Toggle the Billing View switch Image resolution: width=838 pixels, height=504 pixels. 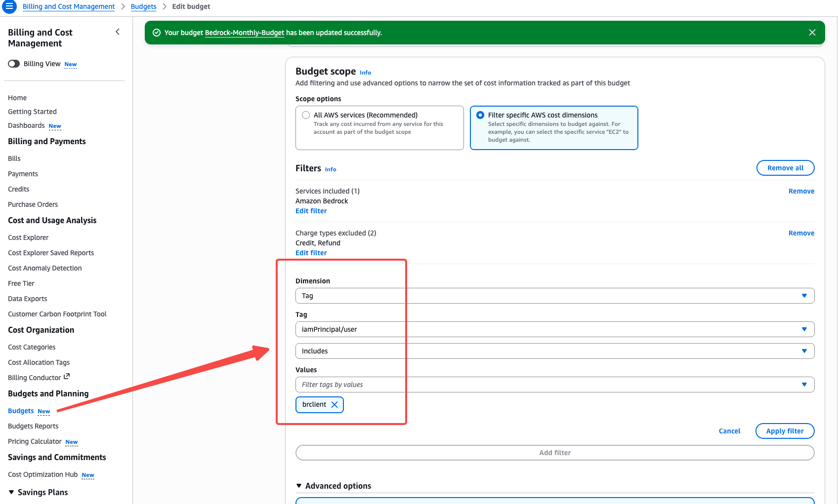14,64
